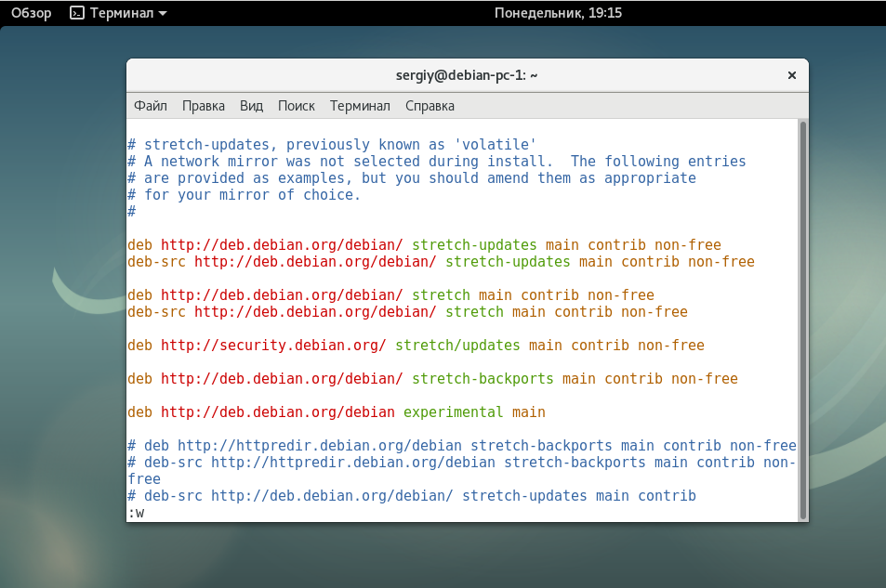Open the Терминал menu in the menu bar

[360, 106]
